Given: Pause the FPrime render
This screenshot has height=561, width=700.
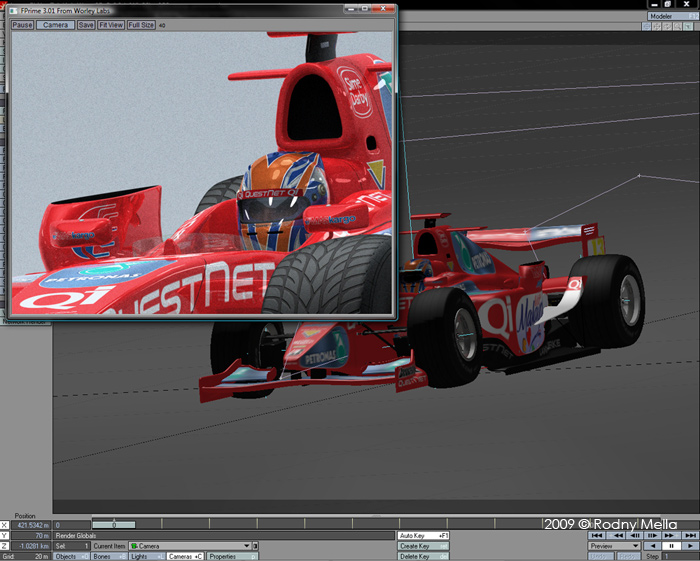Looking at the screenshot, I should [22, 24].
